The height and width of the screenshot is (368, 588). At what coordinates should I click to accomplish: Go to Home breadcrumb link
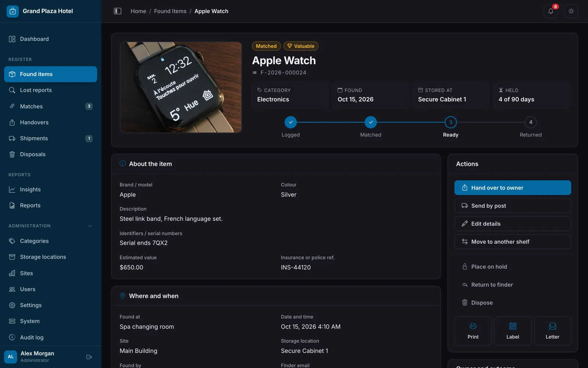pos(138,11)
